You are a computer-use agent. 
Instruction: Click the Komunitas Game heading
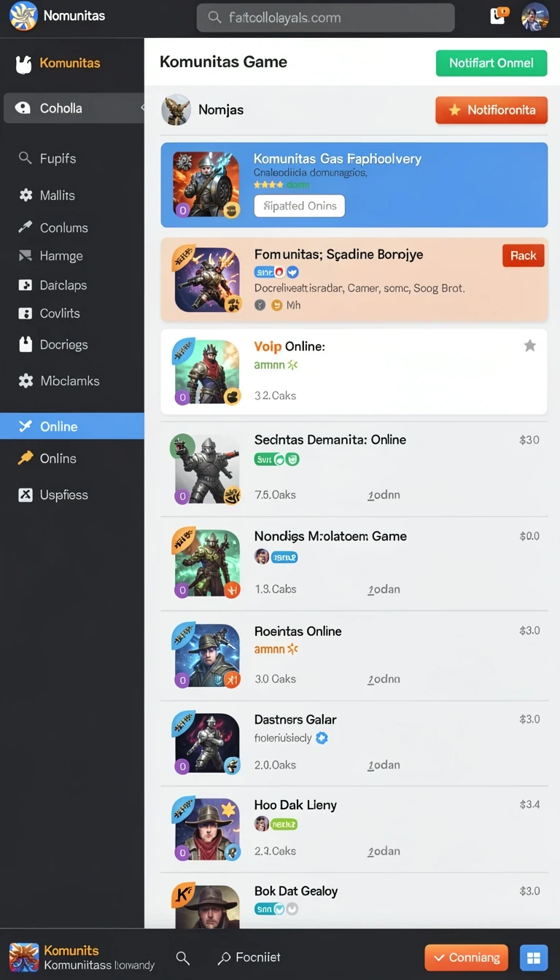pos(223,62)
